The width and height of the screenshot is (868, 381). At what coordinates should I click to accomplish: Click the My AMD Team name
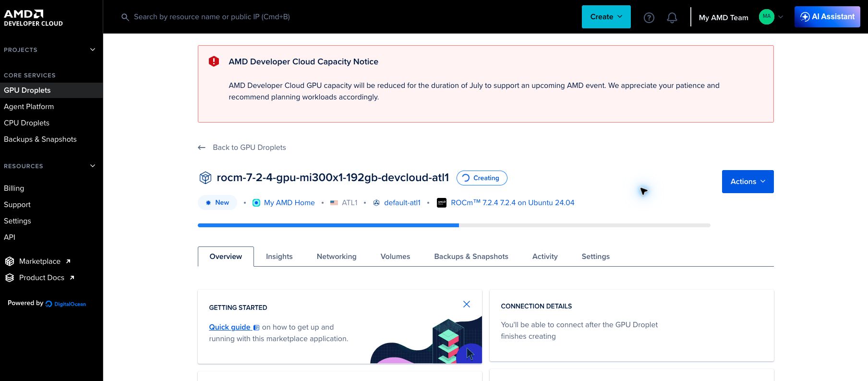(723, 17)
